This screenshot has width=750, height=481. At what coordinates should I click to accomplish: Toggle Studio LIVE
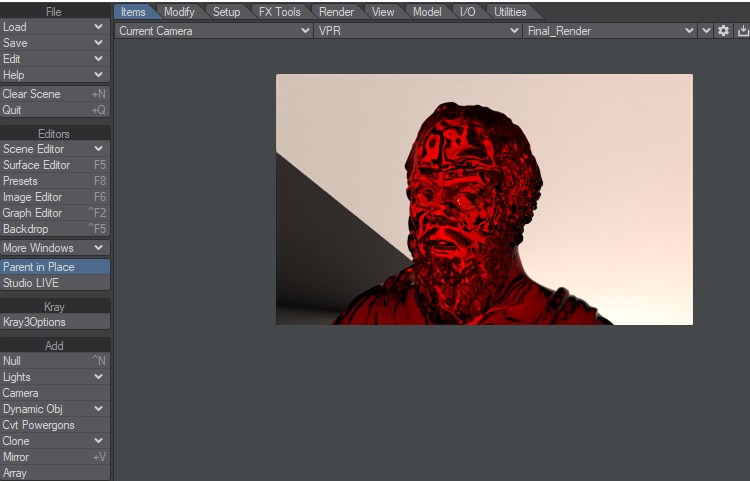coord(54,283)
